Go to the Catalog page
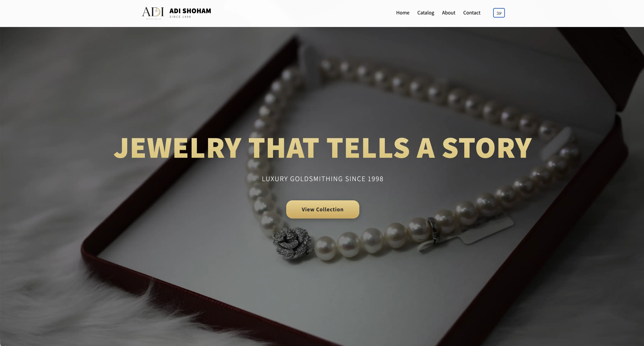The width and height of the screenshot is (644, 346). (x=425, y=13)
